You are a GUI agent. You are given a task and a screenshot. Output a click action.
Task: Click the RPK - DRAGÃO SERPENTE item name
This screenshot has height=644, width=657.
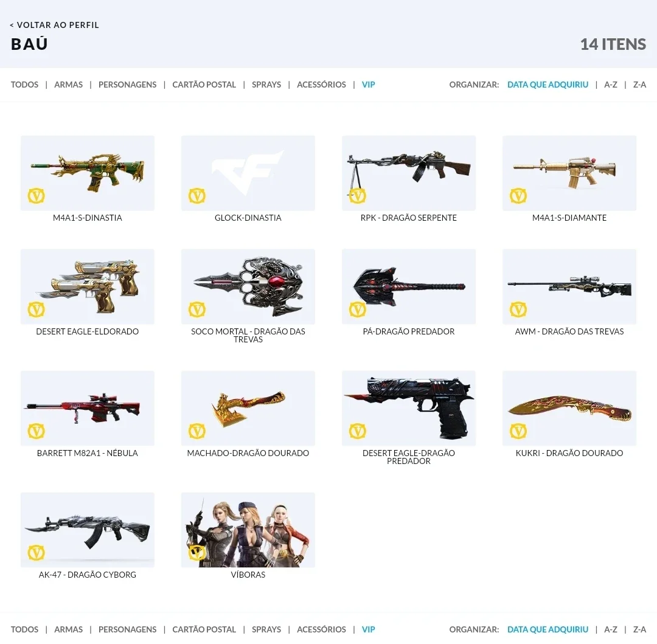(x=409, y=218)
